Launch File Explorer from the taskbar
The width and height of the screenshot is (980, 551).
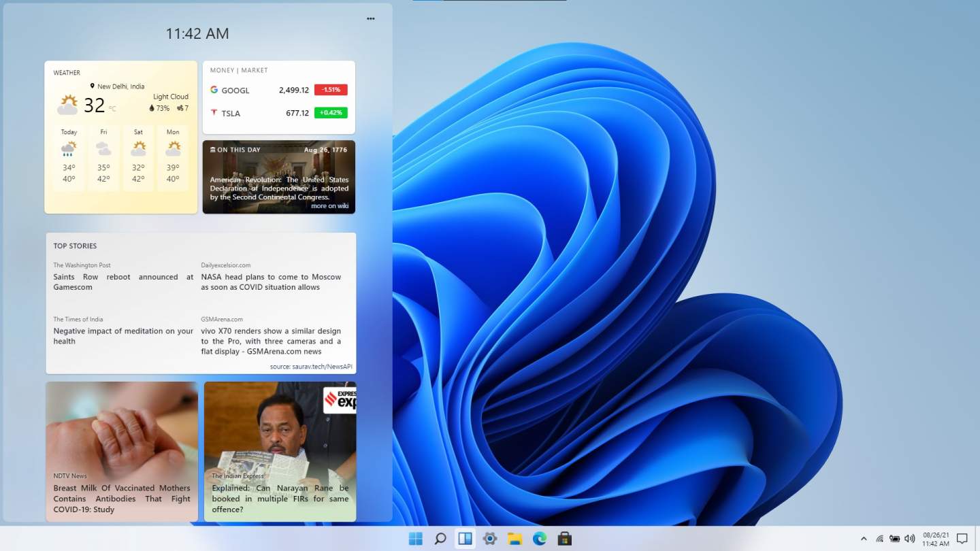[514, 539]
